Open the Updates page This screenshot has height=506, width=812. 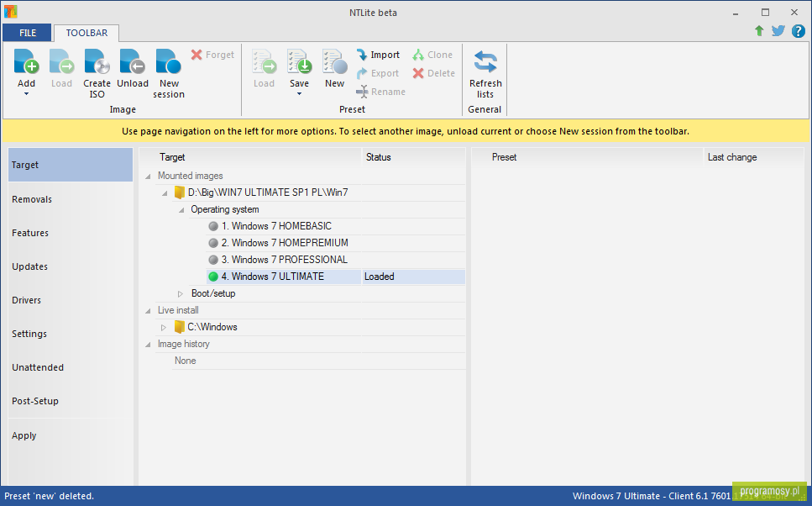[71, 266]
